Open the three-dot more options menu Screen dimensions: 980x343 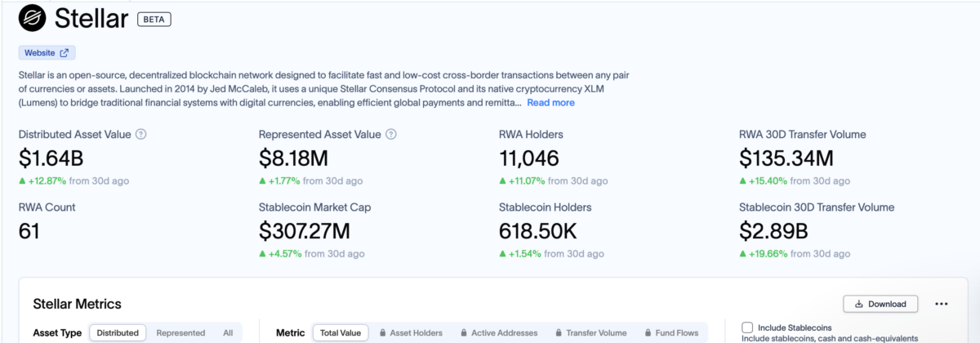click(942, 304)
